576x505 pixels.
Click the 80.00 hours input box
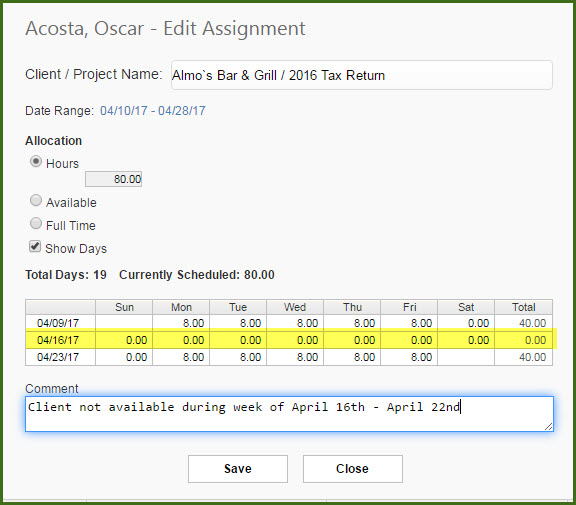point(114,179)
